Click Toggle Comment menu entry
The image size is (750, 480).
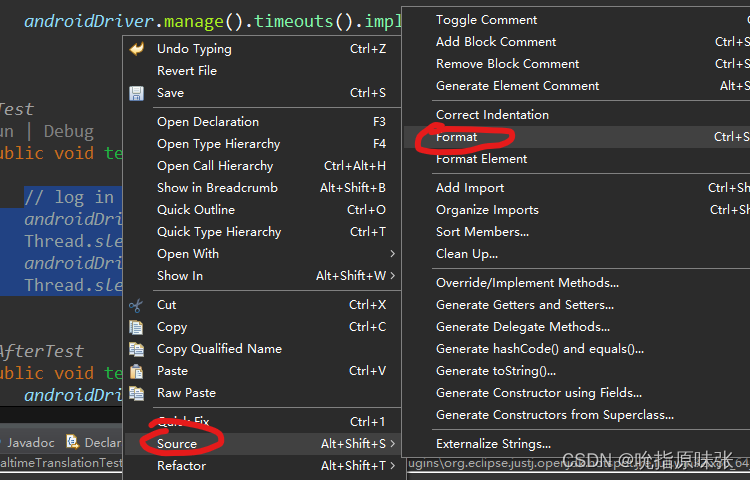click(486, 20)
